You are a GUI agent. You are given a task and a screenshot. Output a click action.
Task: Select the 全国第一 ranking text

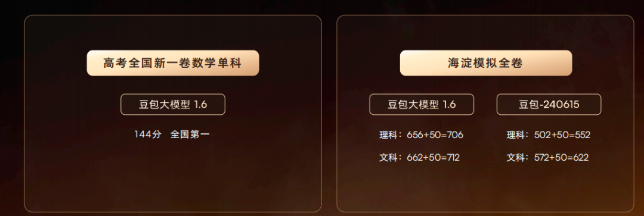pos(190,134)
